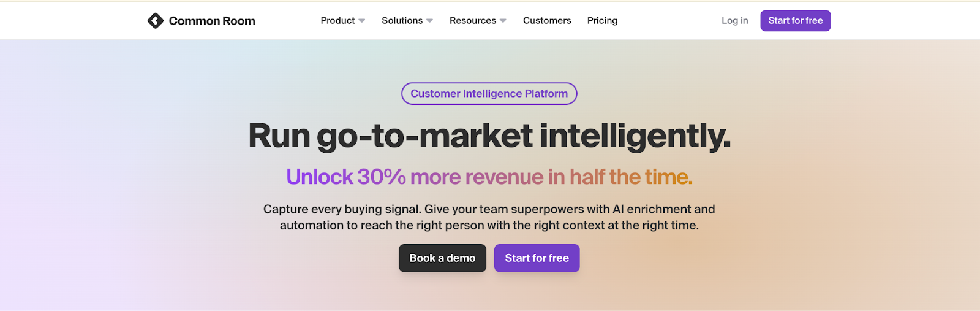Click the orange 'half the time' text
The width and height of the screenshot is (980, 311).
click(x=631, y=177)
